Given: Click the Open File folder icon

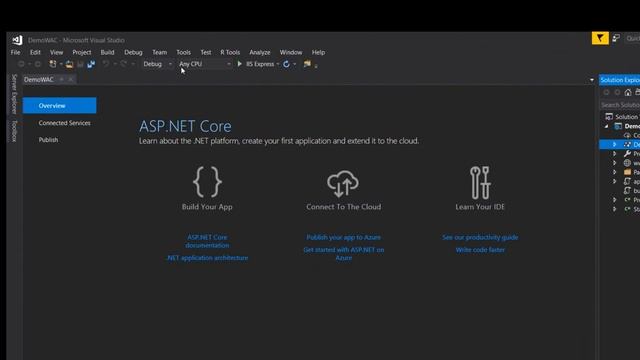Looking at the screenshot, I should pyautogui.click(x=69, y=64).
